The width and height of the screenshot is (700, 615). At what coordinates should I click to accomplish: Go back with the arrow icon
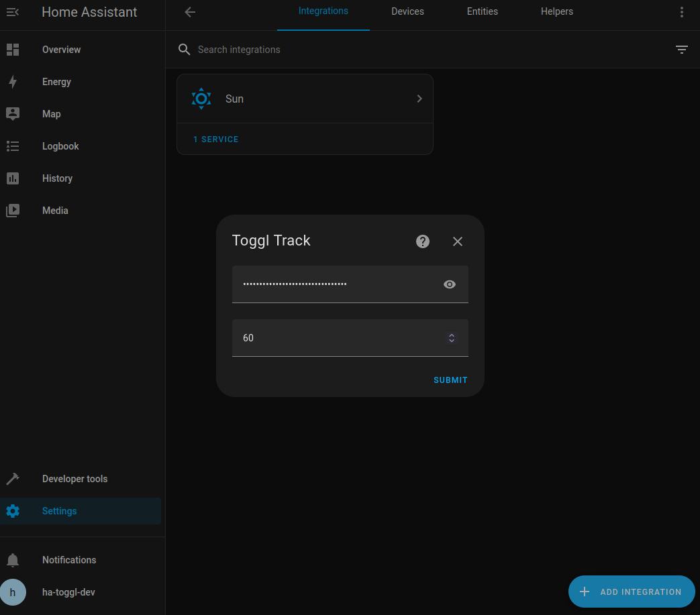[190, 12]
